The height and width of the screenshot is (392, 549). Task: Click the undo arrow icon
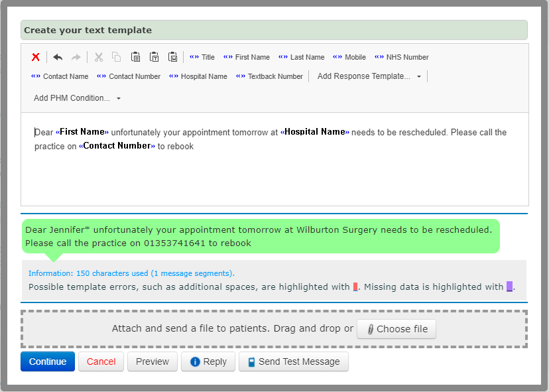point(58,57)
